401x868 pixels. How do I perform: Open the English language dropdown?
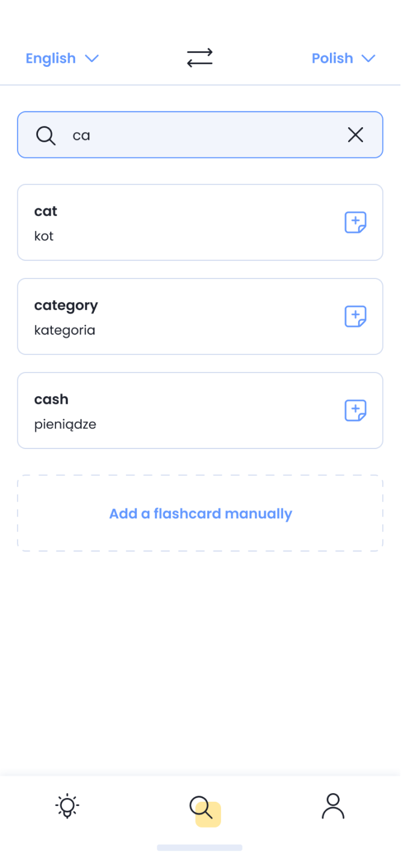[51, 58]
